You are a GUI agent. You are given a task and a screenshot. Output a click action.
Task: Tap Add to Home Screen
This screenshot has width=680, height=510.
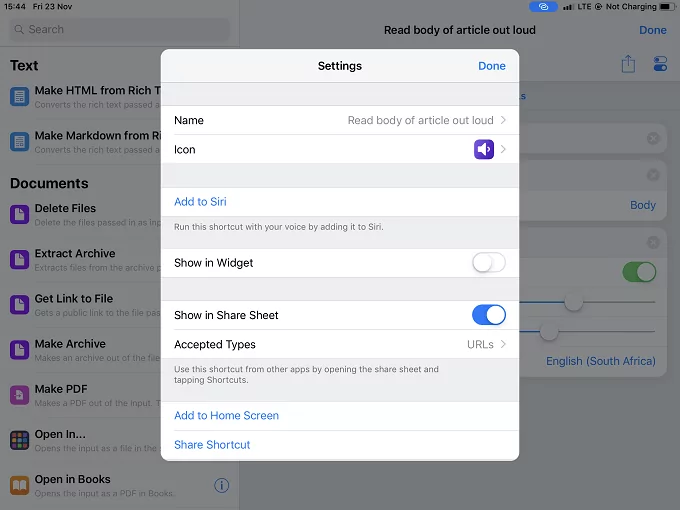226,415
